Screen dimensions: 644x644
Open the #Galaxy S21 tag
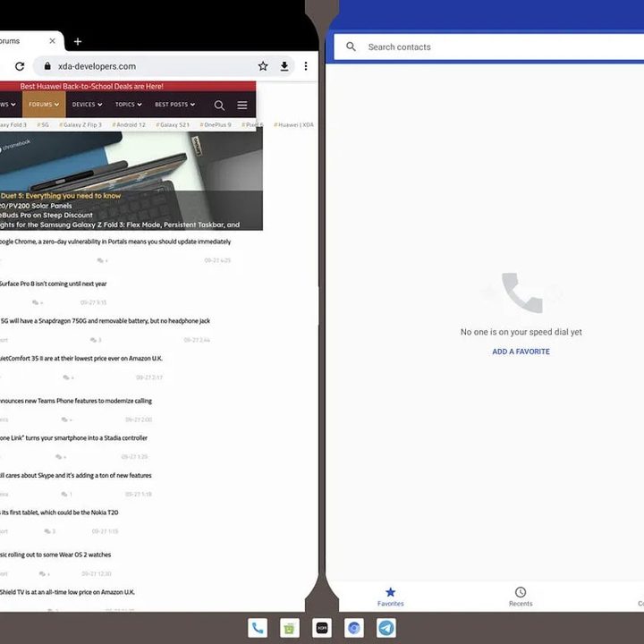[173, 124]
